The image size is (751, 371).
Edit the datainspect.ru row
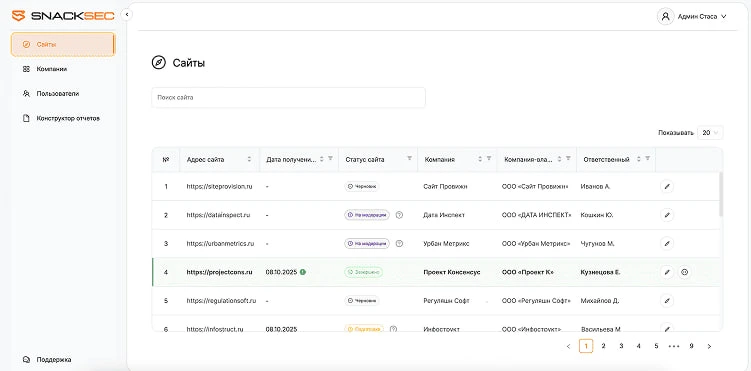(x=667, y=215)
